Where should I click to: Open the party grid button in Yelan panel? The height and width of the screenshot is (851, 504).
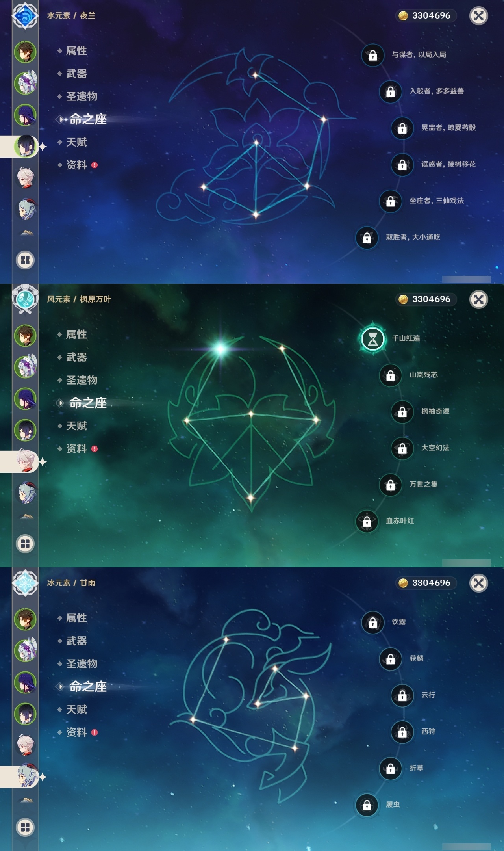[25, 260]
